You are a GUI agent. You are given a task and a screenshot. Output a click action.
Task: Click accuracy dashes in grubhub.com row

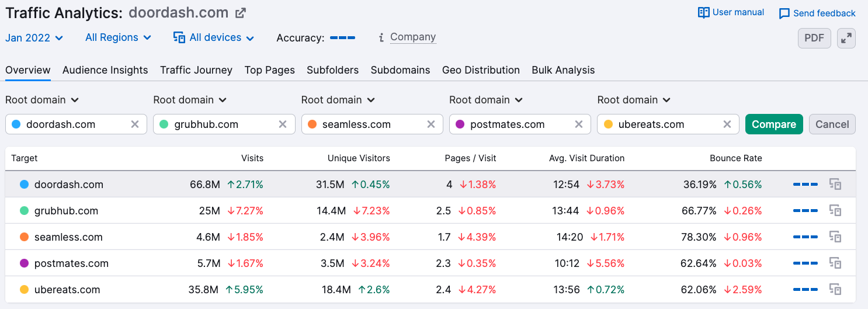tap(805, 211)
